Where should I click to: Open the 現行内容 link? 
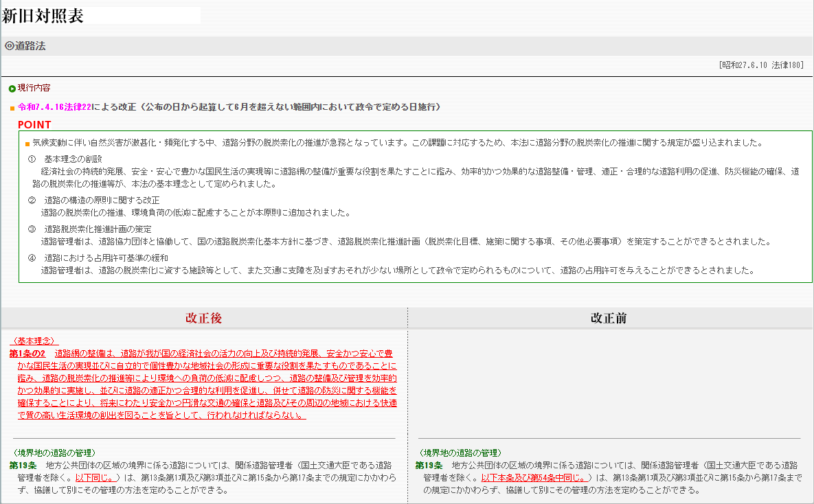34,89
